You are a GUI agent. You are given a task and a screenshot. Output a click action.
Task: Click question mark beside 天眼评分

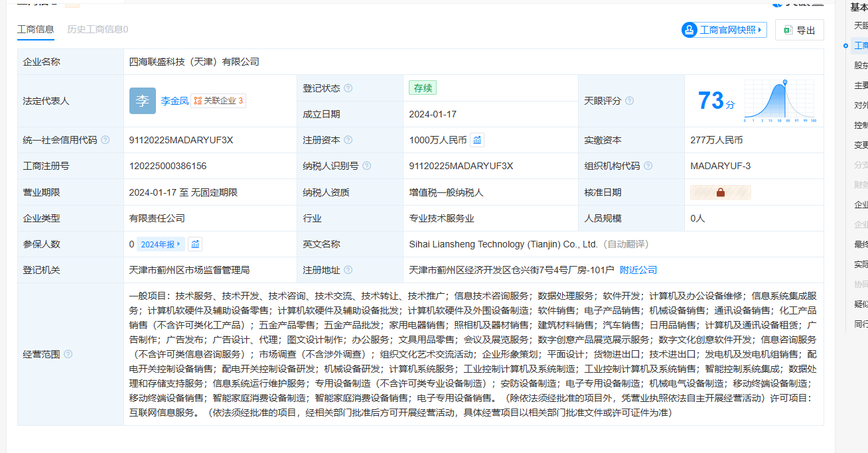click(629, 101)
